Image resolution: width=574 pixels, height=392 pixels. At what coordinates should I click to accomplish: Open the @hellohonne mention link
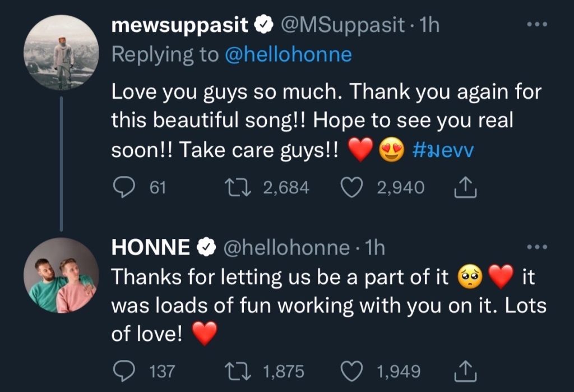(288, 54)
